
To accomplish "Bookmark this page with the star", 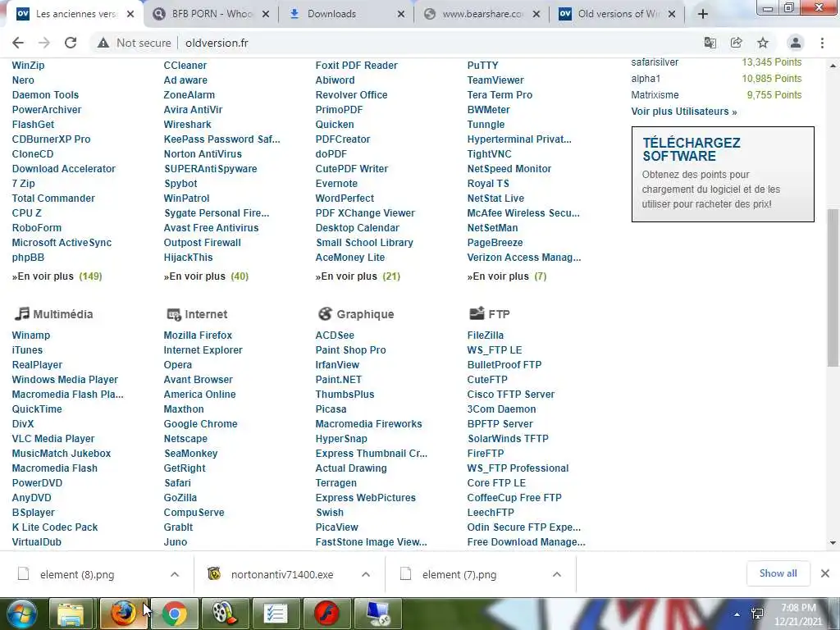I will pyautogui.click(x=763, y=43).
